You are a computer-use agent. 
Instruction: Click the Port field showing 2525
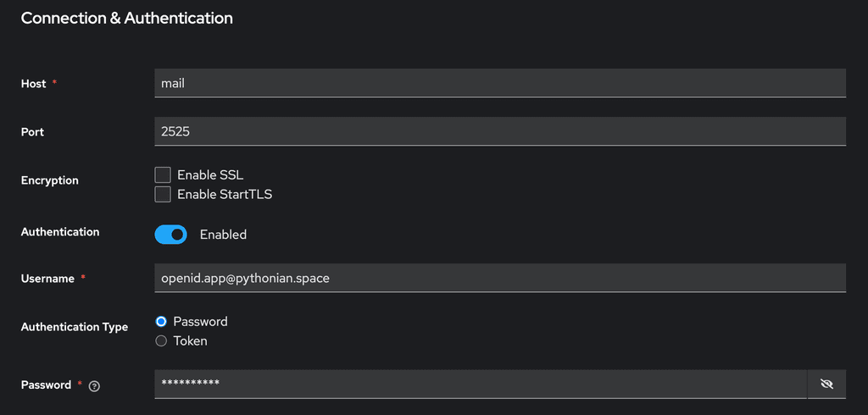pyautogui.click(x=500, y=131)
